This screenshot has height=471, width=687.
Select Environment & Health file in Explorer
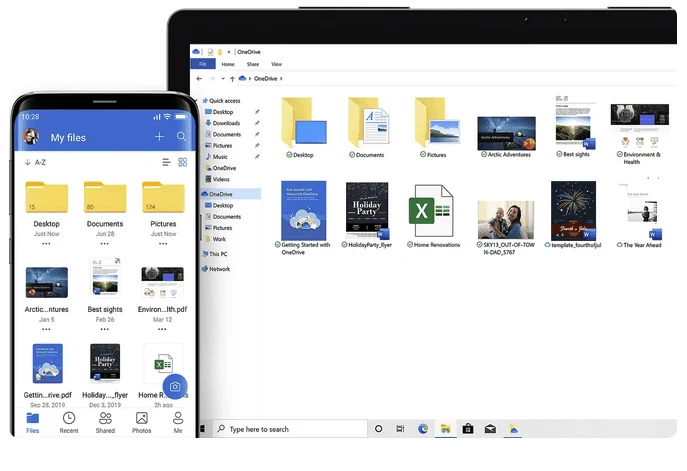coord(640,134)
